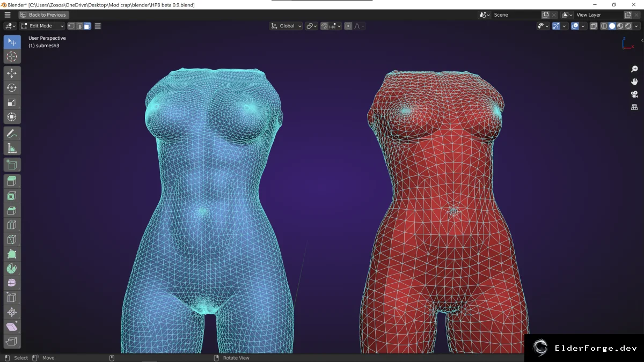Switch to wireframe shading
The height and width of the screenshot is (362, 644).
point(604,26)
